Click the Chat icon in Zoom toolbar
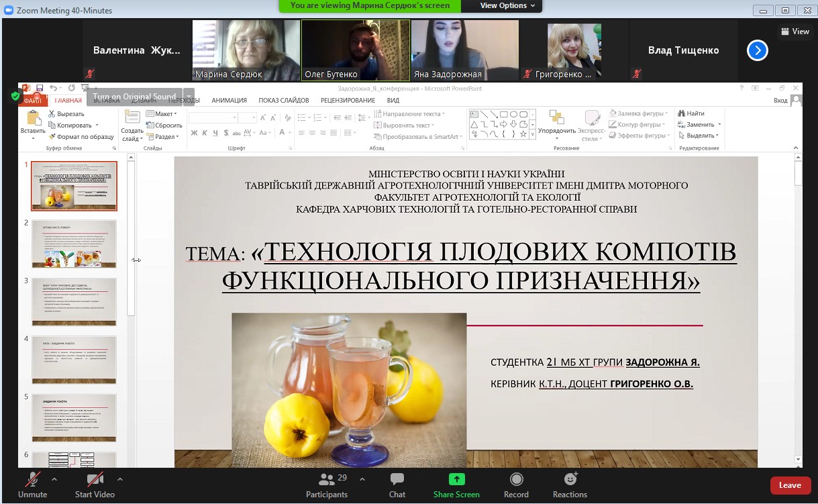This screenshot has width=818, height=504. [x=397, y=479]
